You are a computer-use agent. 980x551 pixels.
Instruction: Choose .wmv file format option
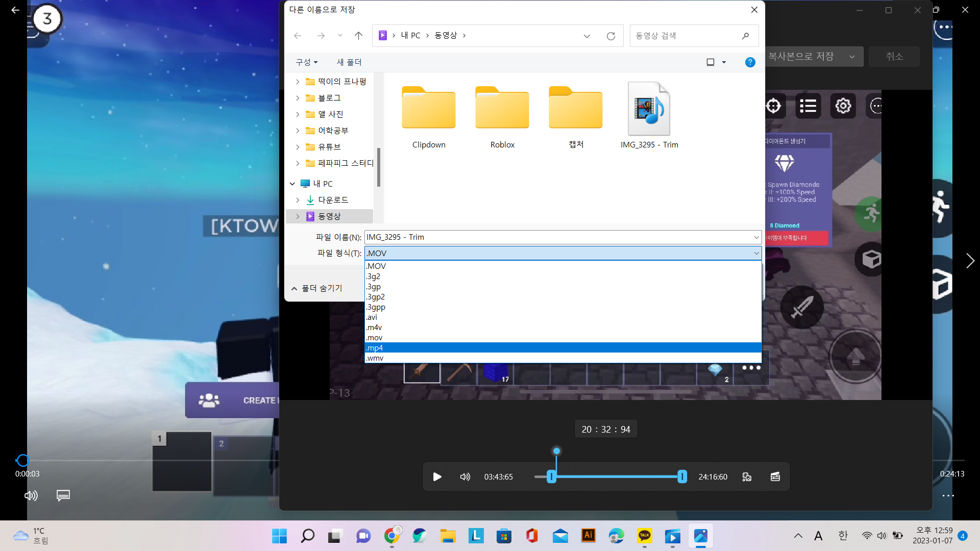[x=563, y=358]
